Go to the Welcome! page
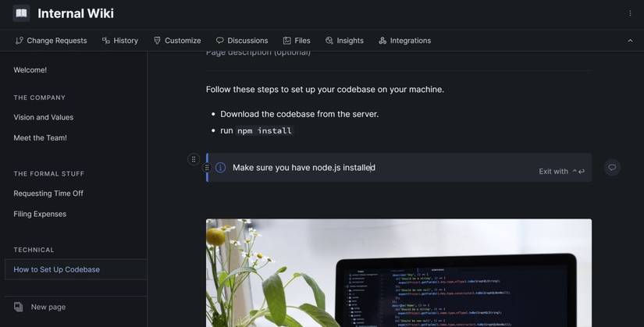This screenshot has width=644, height=327. click(x=30, y=69)
